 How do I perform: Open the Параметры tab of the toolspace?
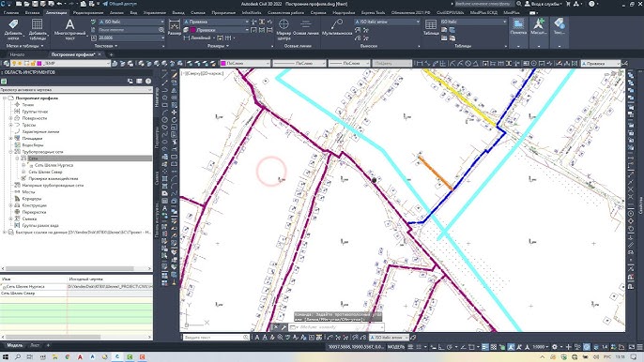point(157,138)
